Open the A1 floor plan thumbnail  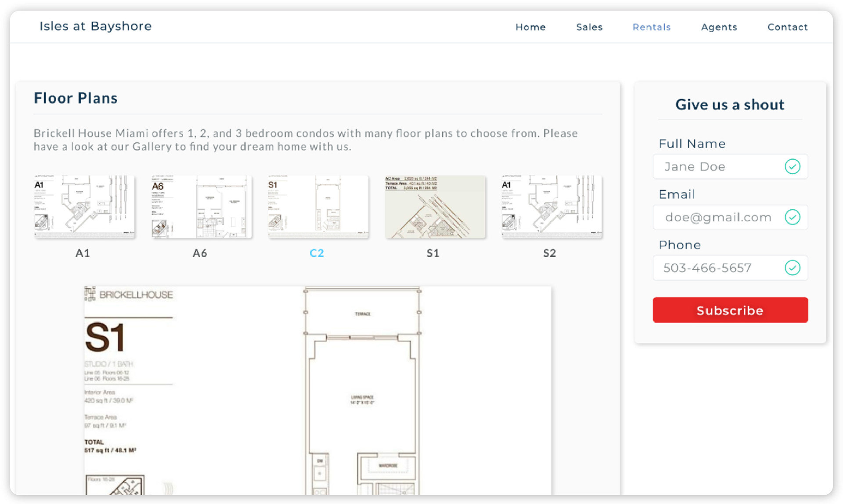[x=84, y=207]
